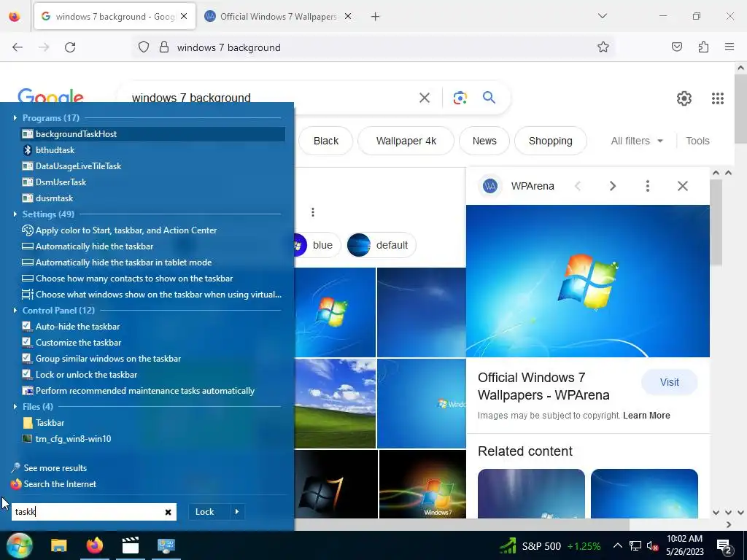Image resolution: width=747 pixels, height=560 pixels.
Task: Open the Firefox application menu
Action: (x=729, y=47)
